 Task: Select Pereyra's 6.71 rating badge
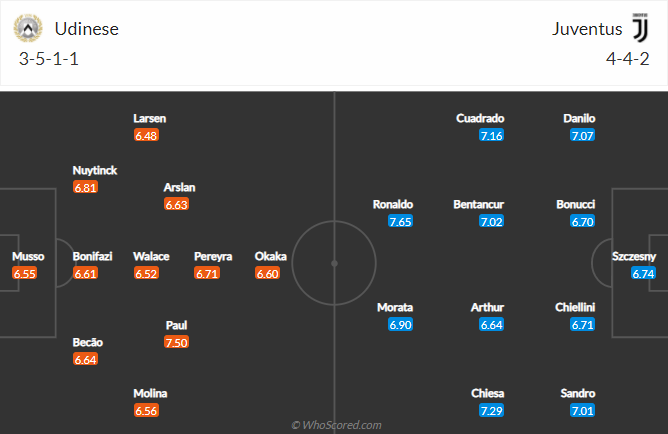[206, 273]
